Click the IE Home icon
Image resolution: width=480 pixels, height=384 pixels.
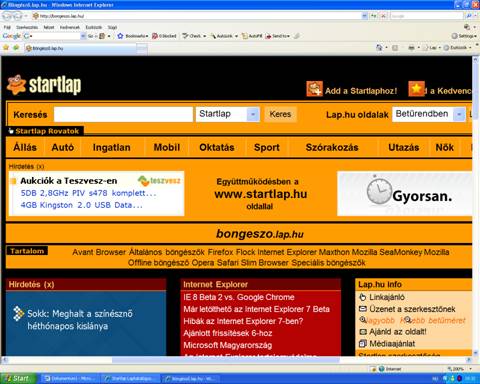coord(379,48)
